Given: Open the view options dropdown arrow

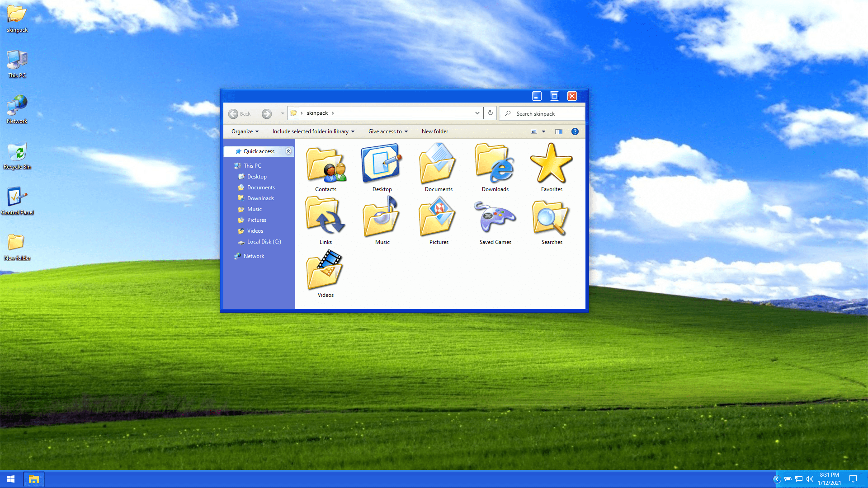Looking at the screenshot, I should [x=543, y=131].
